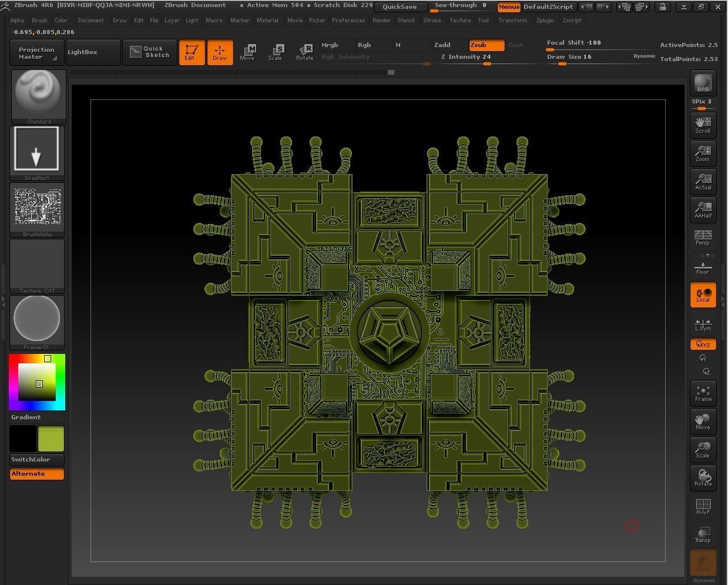Adjust the See-through slider
This screenshot has width=728, height=585.
point(461,7)
